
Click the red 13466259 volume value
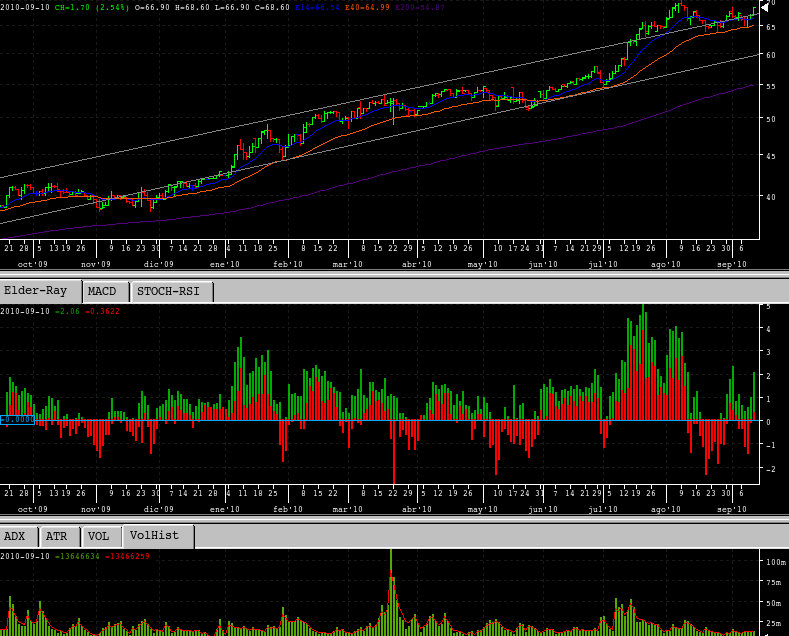(127, 556)
